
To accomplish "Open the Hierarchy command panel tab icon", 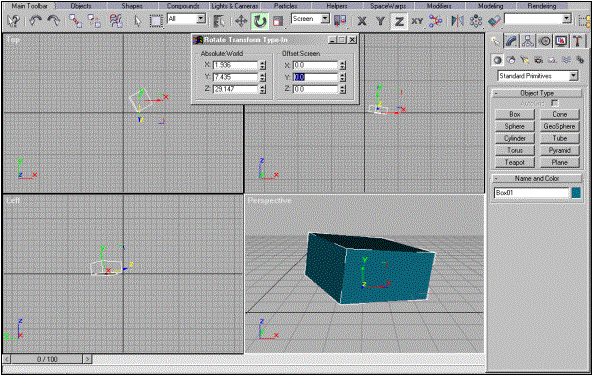I will tap(528, 41).
